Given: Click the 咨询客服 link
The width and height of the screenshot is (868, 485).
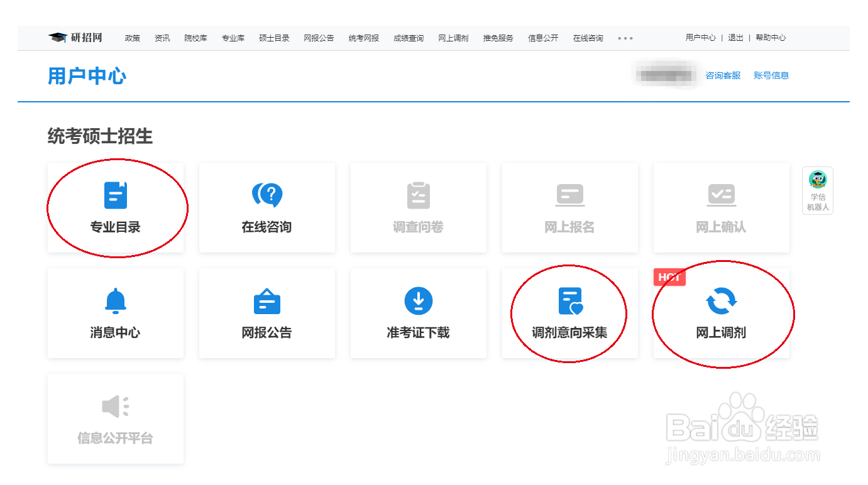Looking at the screenshot, I should tap(723, 75).
